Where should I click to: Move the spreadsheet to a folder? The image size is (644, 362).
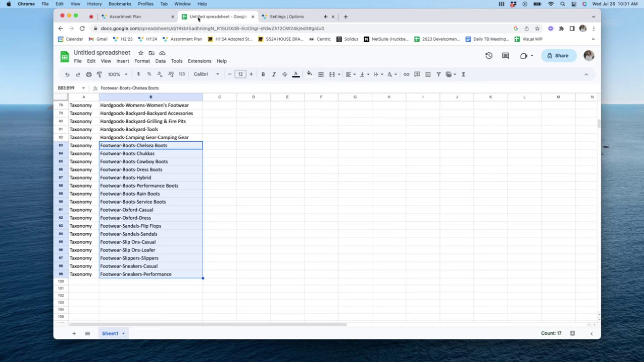tap(151, 53)
